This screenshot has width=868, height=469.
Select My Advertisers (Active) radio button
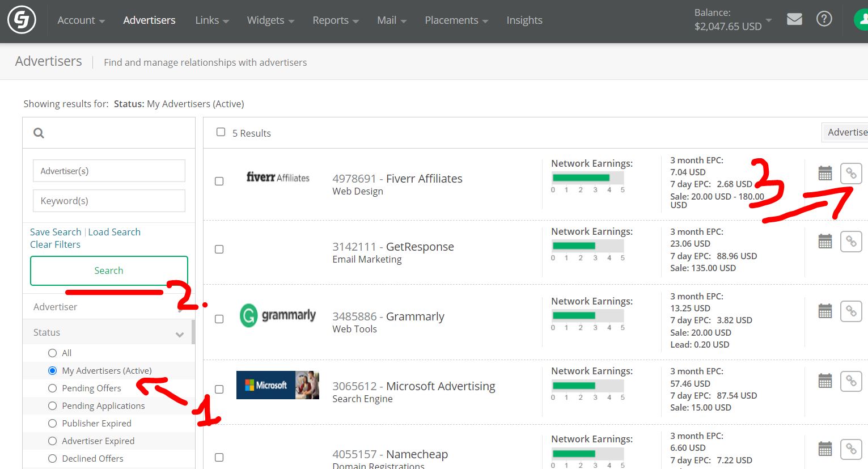point(52,370)
